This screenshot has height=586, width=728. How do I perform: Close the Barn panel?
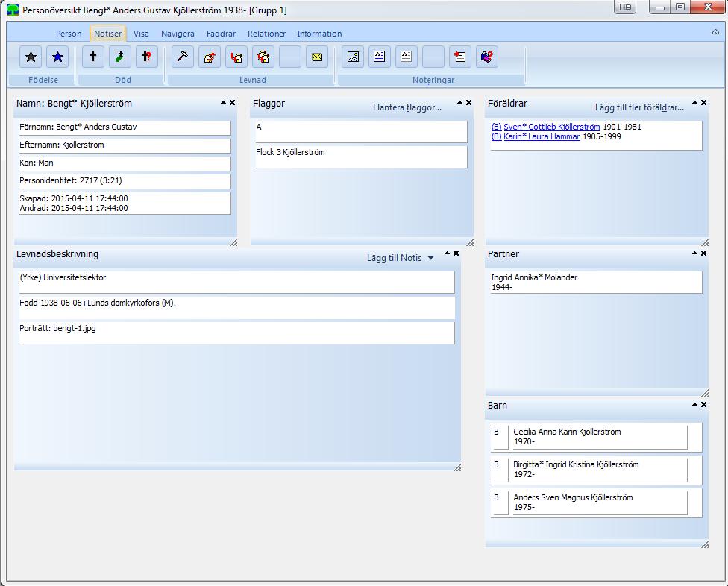pos(704,405)
